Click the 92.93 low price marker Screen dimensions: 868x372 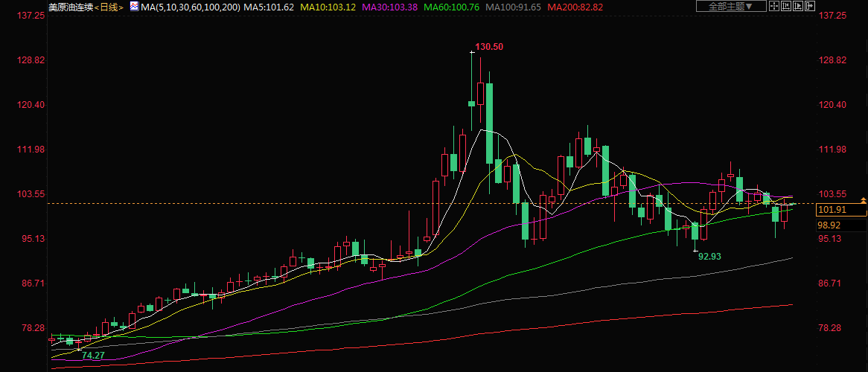tap(710, 256)
